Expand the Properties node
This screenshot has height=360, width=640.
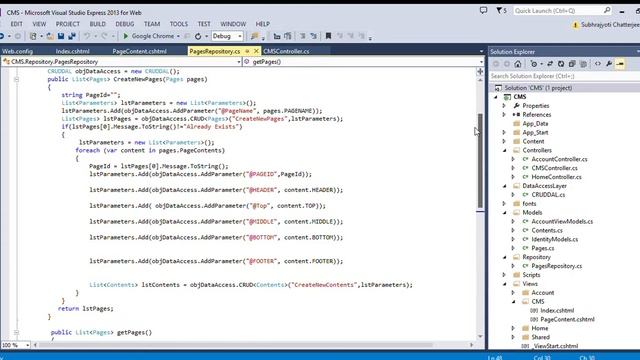(x=504, y=106)
